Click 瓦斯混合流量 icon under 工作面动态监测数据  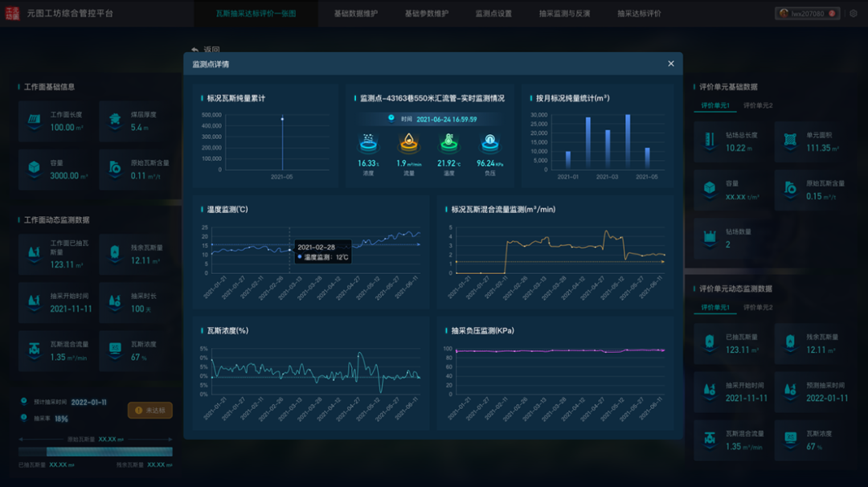[35, 350]
